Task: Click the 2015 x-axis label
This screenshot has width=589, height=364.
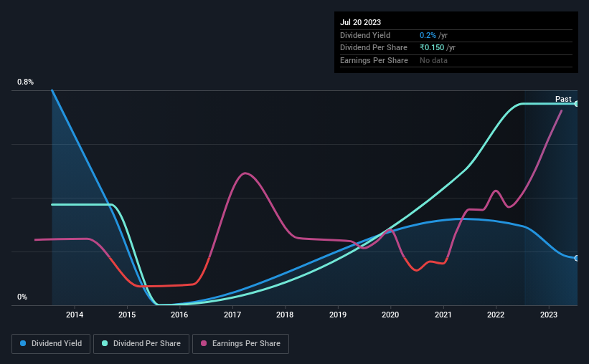Action: (x=127, y=315)
